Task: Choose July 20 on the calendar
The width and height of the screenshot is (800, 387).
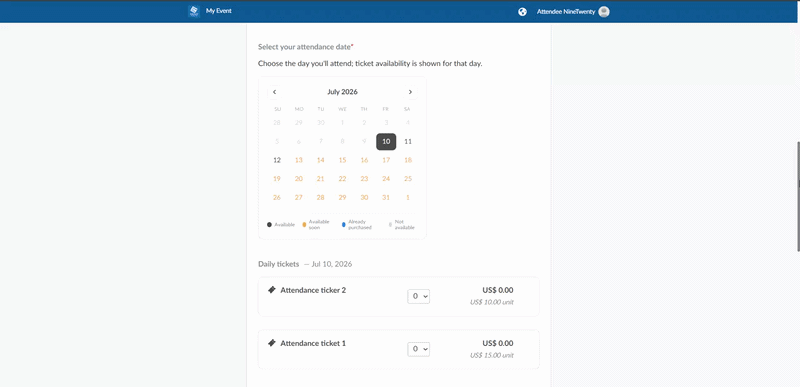Action: tap(299, 179)
